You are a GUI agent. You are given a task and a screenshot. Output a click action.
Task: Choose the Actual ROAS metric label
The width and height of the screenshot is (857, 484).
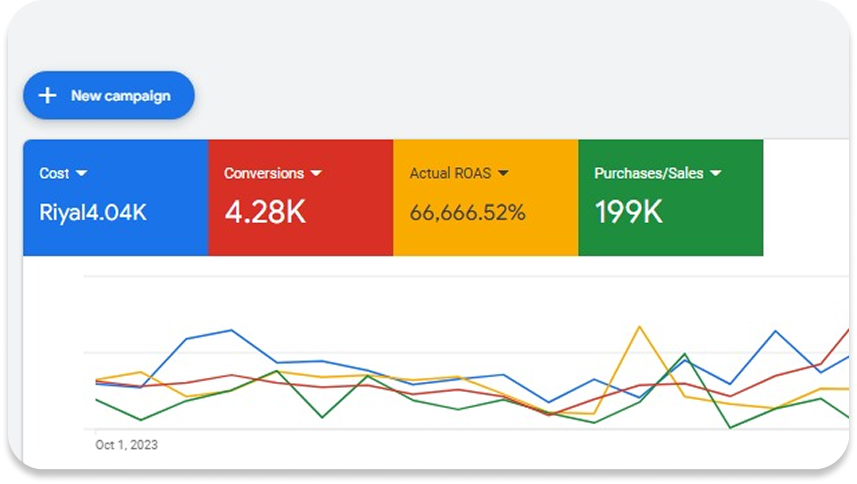(450, 174)
